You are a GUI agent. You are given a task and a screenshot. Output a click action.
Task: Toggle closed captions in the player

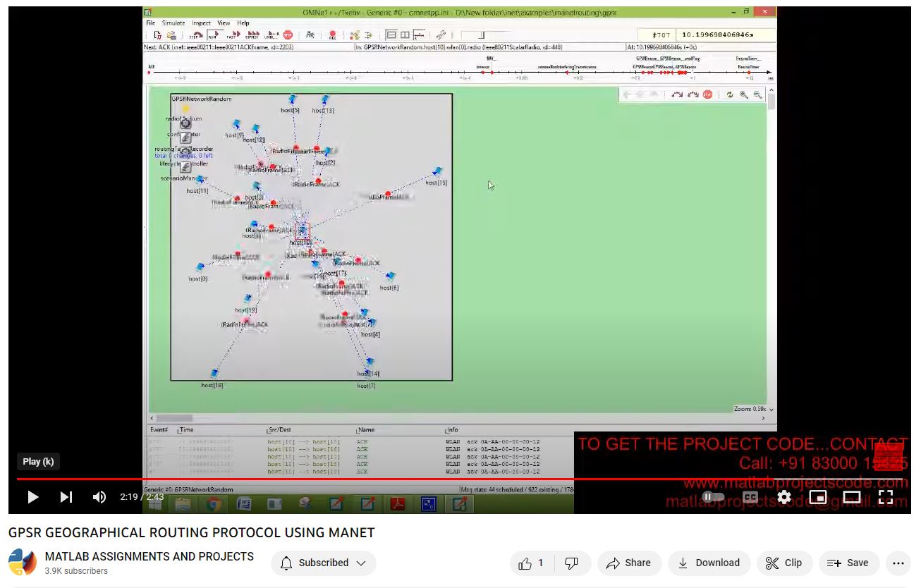coord(750,497)
